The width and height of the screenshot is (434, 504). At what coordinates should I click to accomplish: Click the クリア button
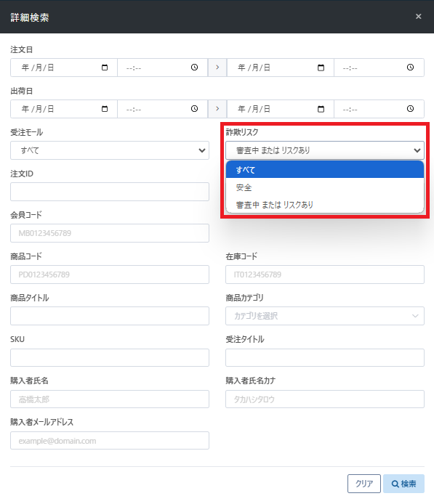tap(364, 484)
